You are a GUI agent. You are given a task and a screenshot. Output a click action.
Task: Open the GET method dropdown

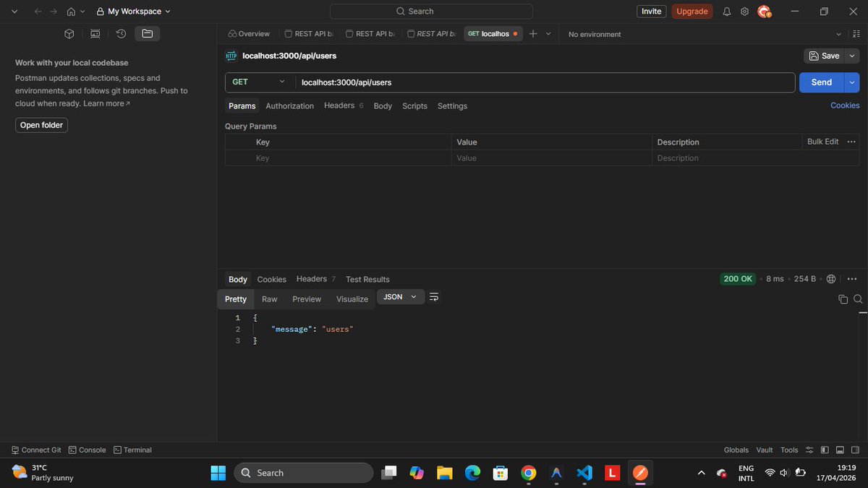click(x=260, y=82)
